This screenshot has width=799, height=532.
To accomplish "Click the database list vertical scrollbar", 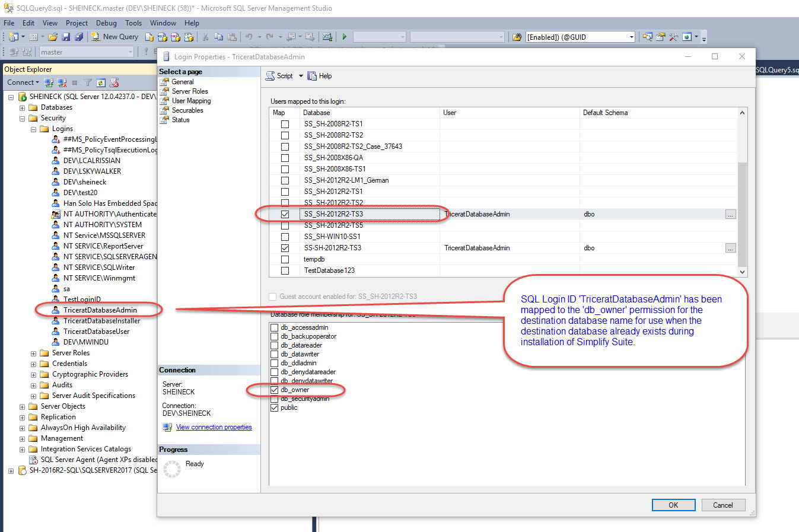I will pyautogui.click(x=742, y=214).
